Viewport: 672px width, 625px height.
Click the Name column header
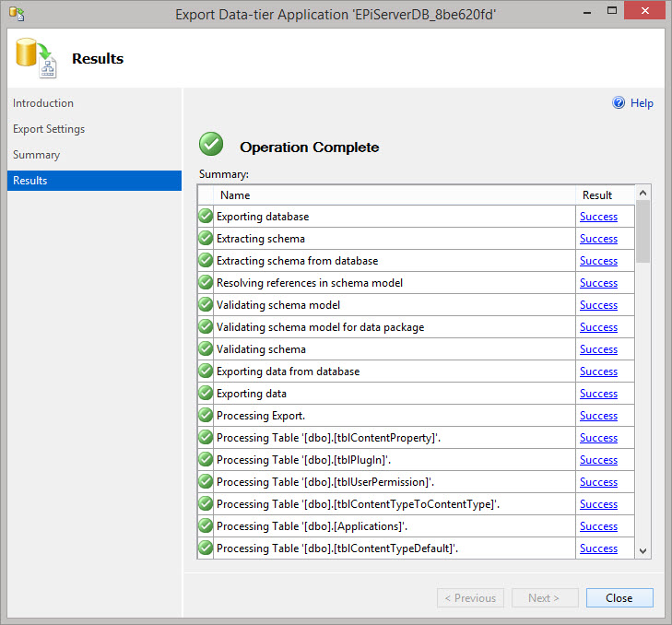(x=235, y=195)
